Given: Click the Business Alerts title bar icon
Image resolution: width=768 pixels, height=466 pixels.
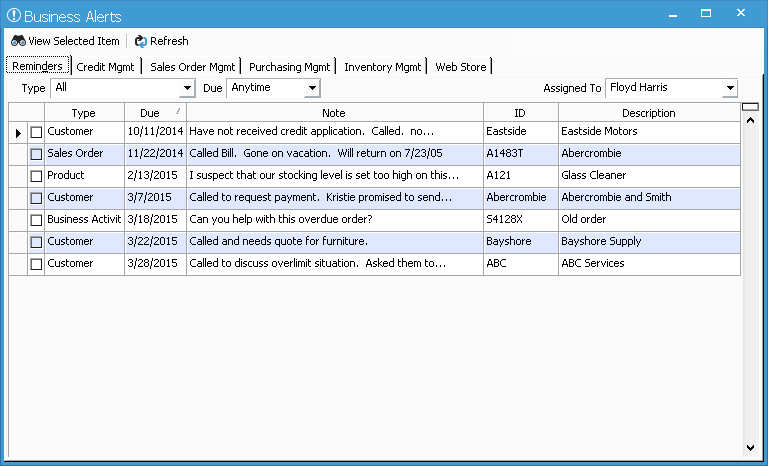Looking at the screenshot, I should click(13, 16).
